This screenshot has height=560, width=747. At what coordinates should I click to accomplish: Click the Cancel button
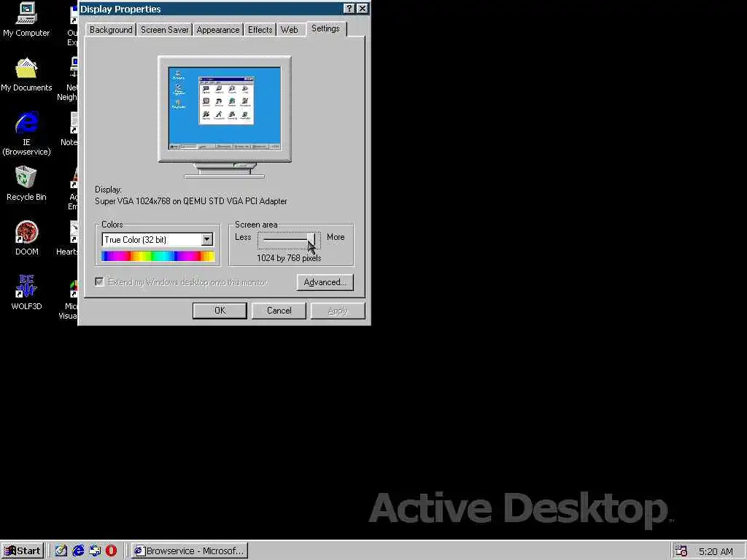pos(279,311)
